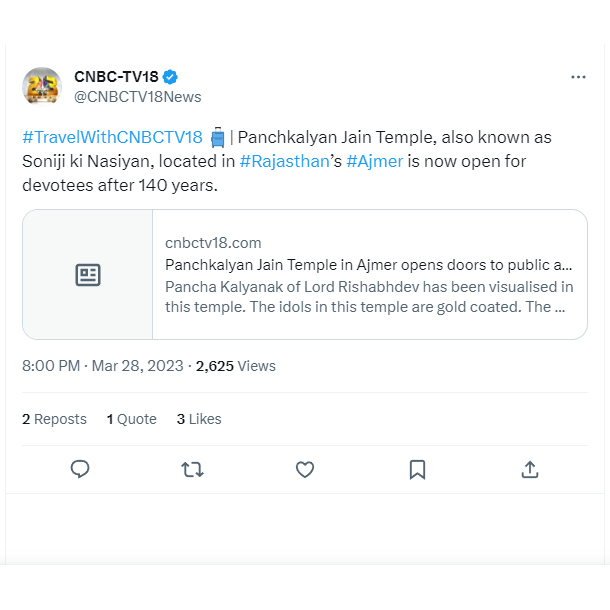Open the CNBC-TV18 display name
Viewport: 610px width, 610px height.
(x=116, y=77)
